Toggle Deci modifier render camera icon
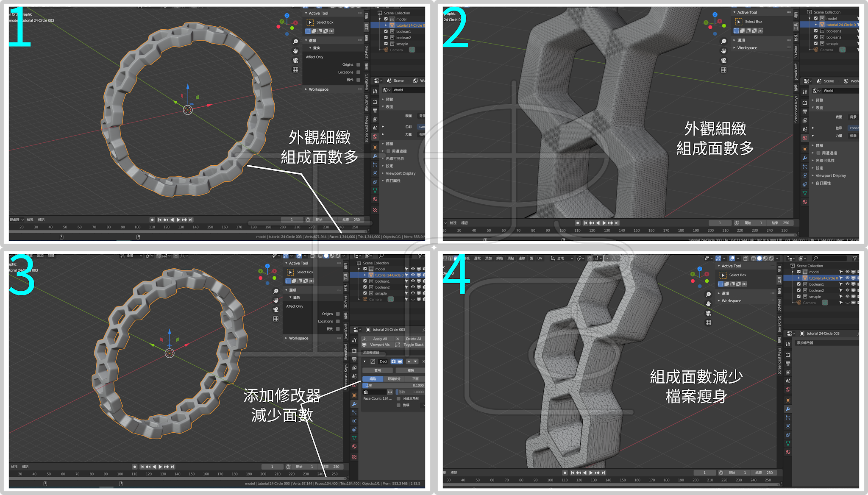868x495 pixels. coord(394,362)
